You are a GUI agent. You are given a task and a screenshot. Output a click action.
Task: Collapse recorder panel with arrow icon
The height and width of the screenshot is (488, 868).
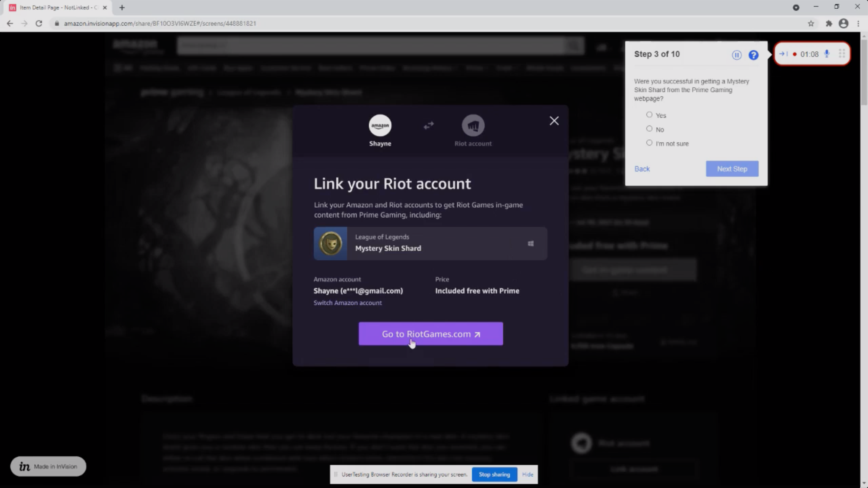[x=783, y=54]
